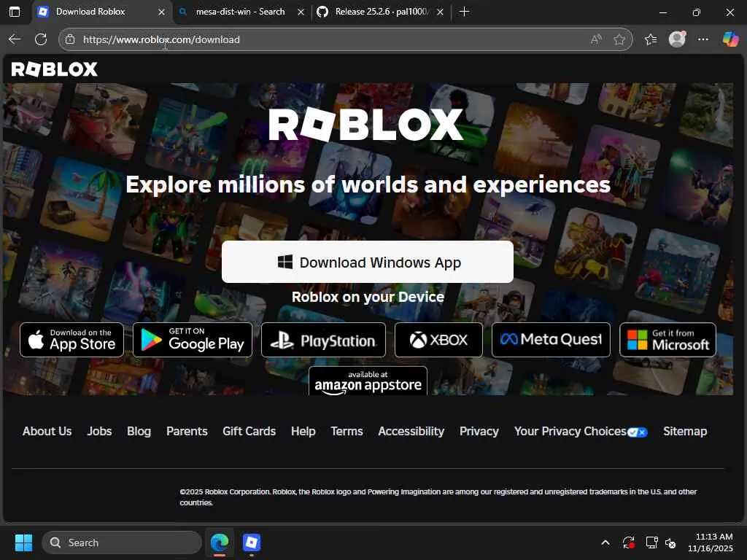Image resolution: width=747 pixels, height=560 pixels.
Task: Open the Jobs footer link
Action: click(99, 432)
